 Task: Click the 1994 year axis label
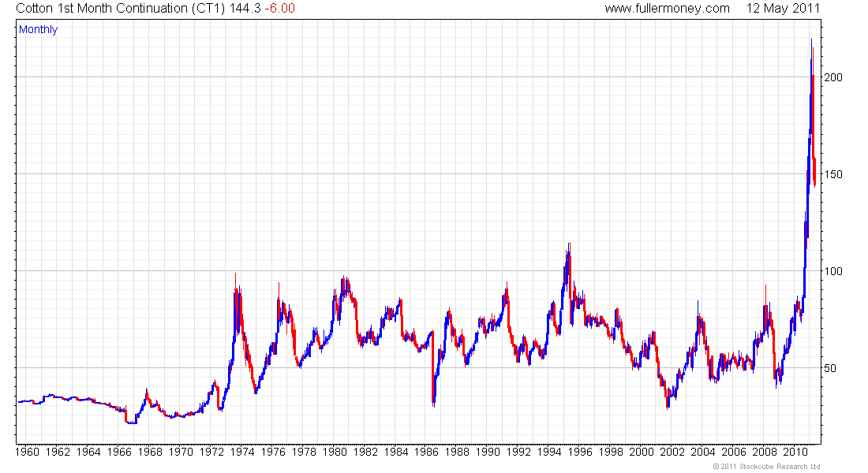[x=549, y=452]
